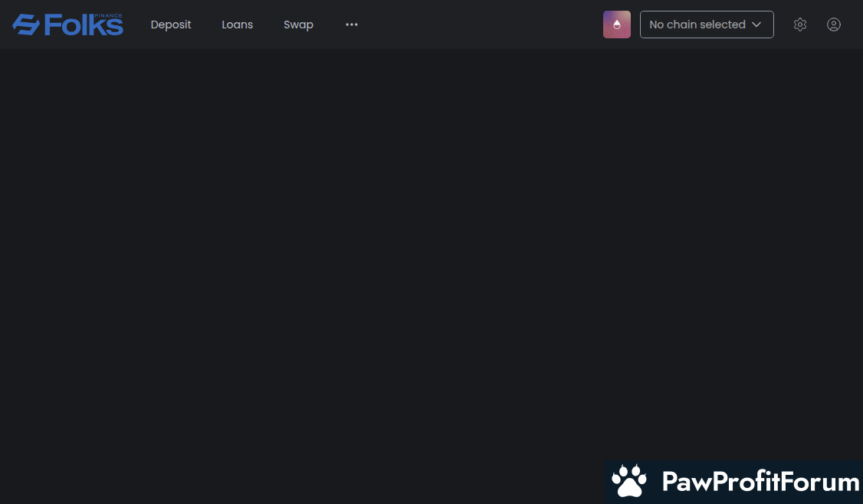
Task: Go to the Deposit page
Action: tap(171, 25)
